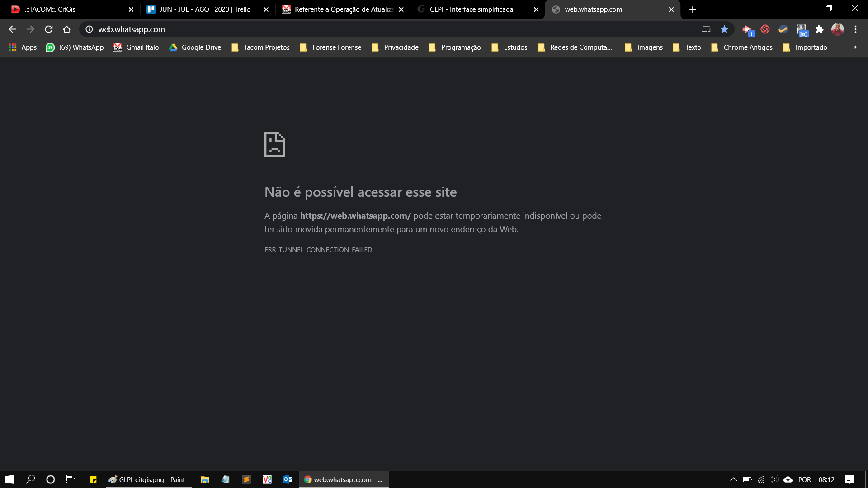Open the VNC viewer taskbar icon
The image size is (868, 488).
coord(267,479)
